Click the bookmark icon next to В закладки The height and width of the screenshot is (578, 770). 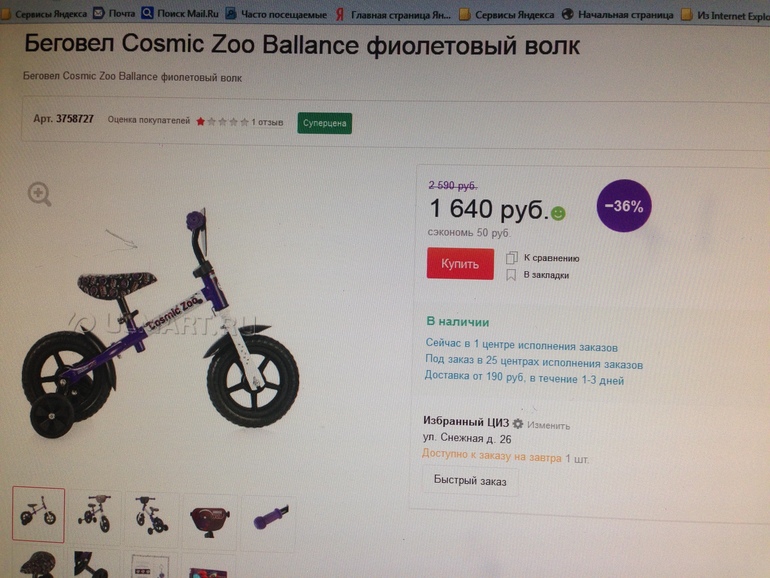pyautogui.click(x=511, y=275)
